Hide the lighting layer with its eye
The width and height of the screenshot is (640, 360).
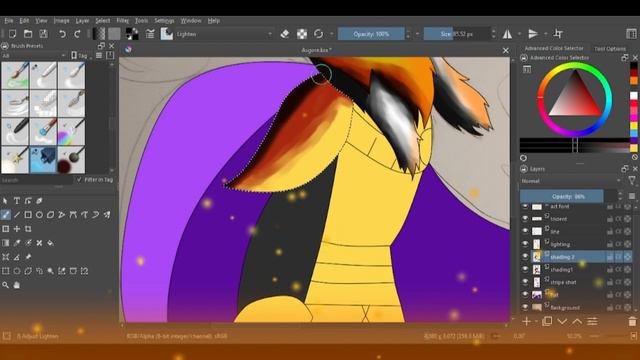point(525,244)
